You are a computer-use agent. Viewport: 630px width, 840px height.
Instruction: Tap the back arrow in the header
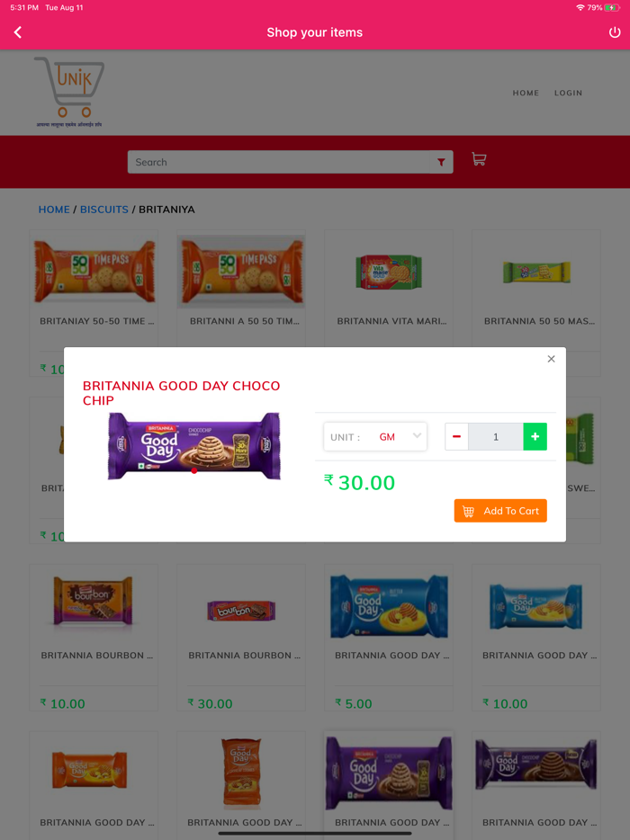18,32
